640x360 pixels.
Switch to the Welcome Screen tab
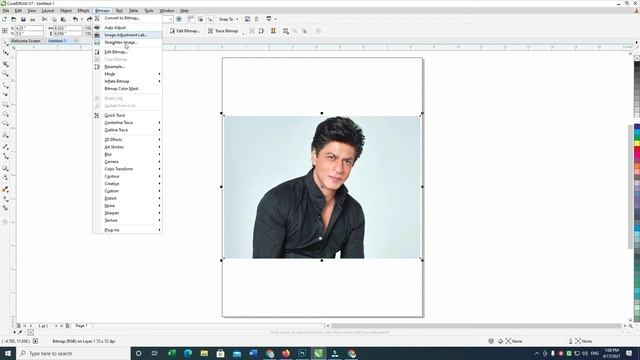coord(26,41)
